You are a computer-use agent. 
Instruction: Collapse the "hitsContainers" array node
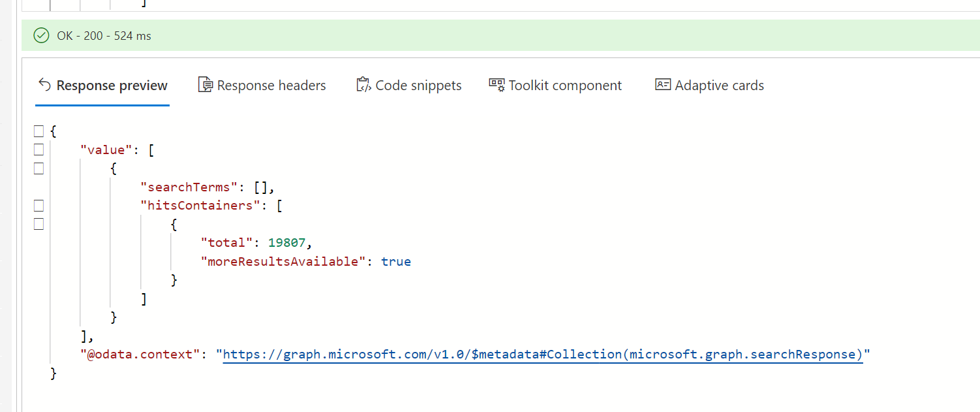38,205
